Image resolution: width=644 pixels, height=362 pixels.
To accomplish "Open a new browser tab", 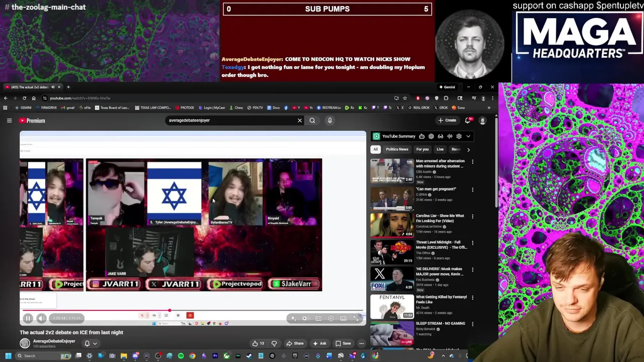I will [x=68, y=87].
